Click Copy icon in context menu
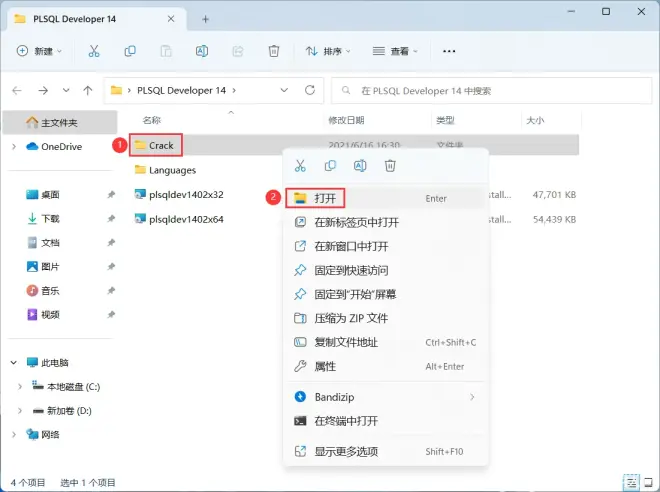This screenshot has height=492, width=660. [x=330, y=166]
